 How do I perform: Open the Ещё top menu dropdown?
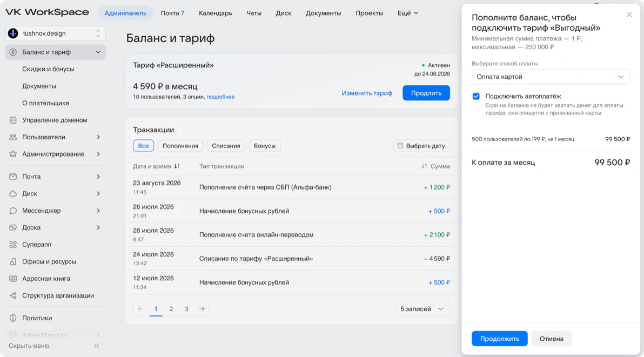click(408, 13)
